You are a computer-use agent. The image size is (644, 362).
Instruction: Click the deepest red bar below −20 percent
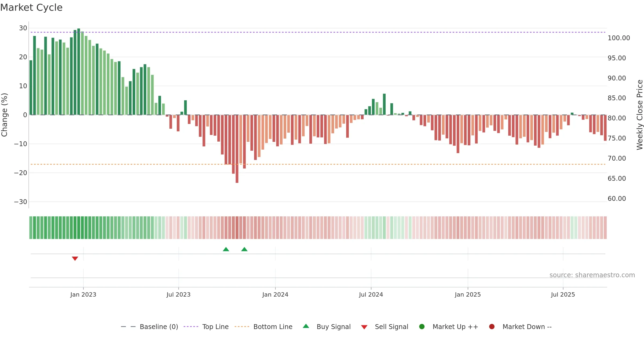pyautogui.click(x=237, y=149)
